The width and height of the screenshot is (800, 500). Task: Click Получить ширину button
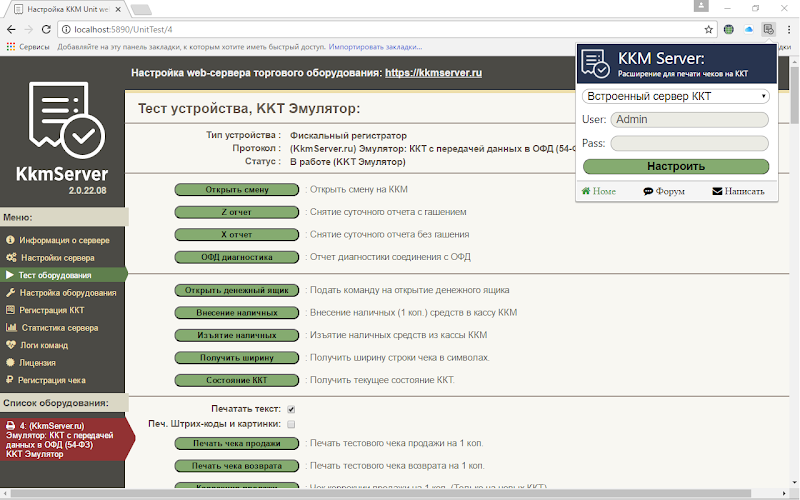pyautogui.click(x=237, y=358)
